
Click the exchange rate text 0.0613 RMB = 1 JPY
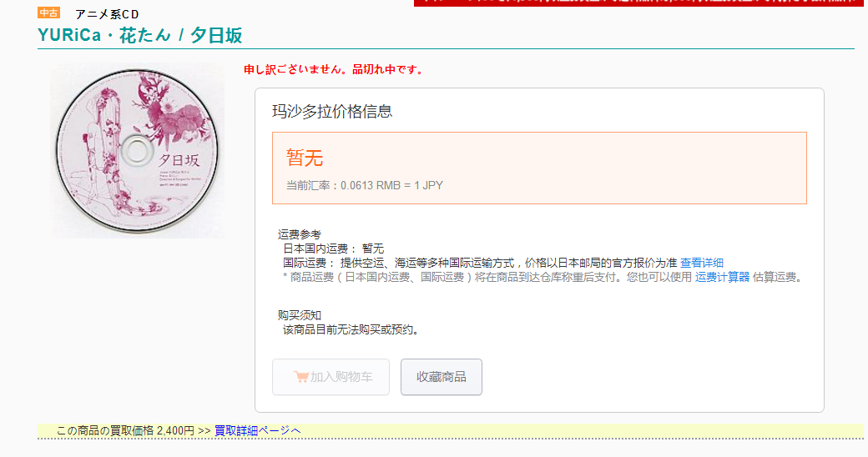(x=391, y=185)
